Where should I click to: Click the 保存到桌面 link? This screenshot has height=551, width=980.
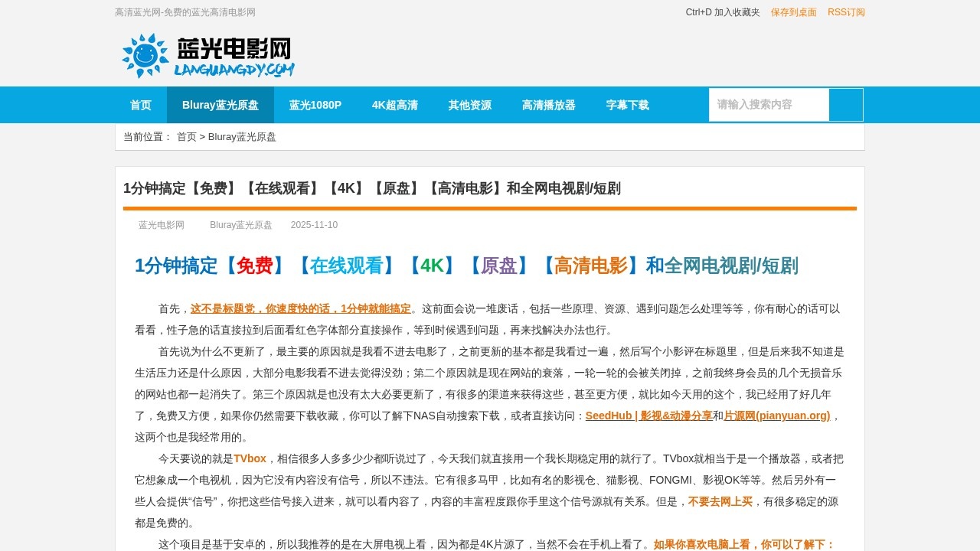coord(792,12)
